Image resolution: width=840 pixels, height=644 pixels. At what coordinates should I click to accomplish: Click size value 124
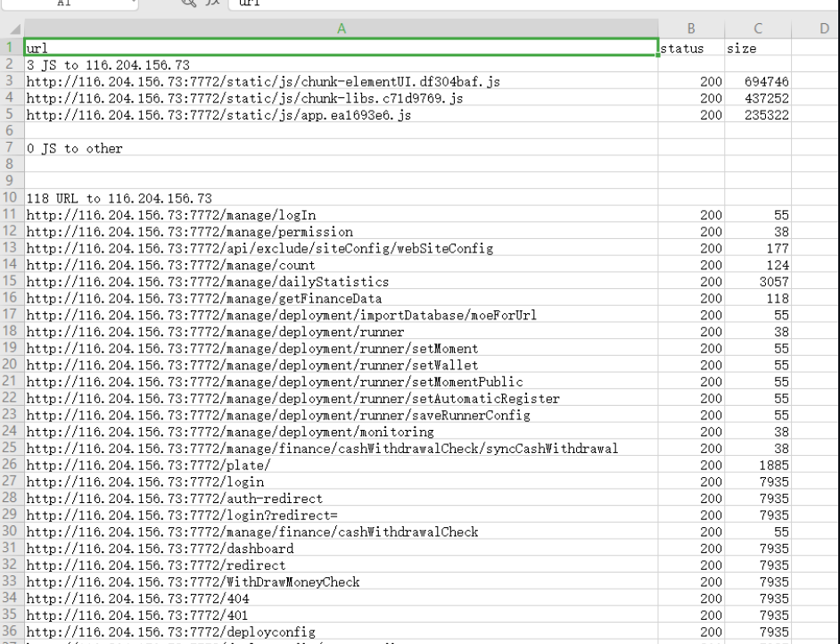758,265
